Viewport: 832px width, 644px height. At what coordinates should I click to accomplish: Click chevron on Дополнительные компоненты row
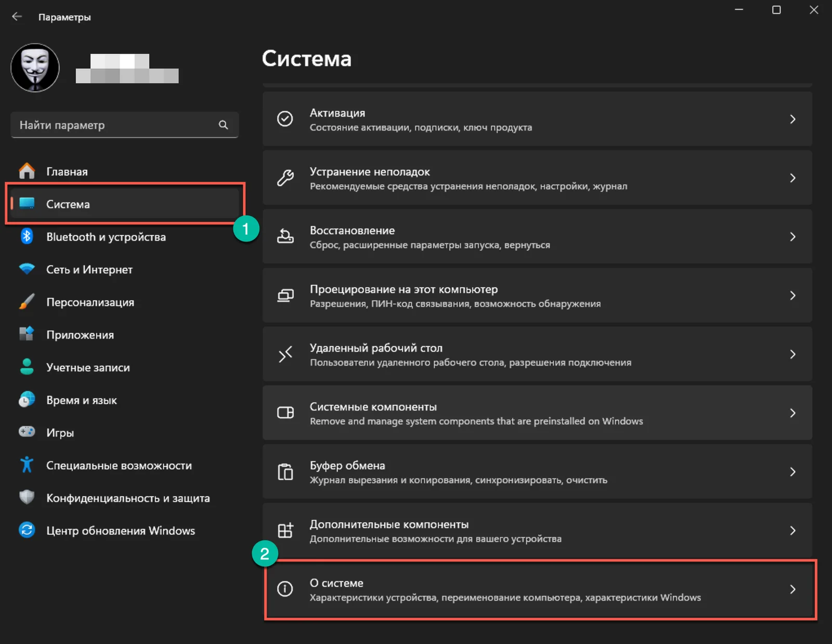pyautogui.click(x=792, y=531)
